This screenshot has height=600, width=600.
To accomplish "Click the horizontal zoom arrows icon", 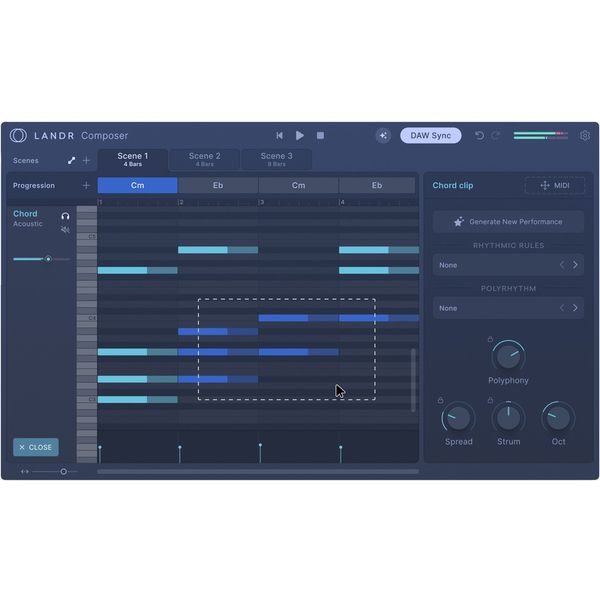I will 25,471.
